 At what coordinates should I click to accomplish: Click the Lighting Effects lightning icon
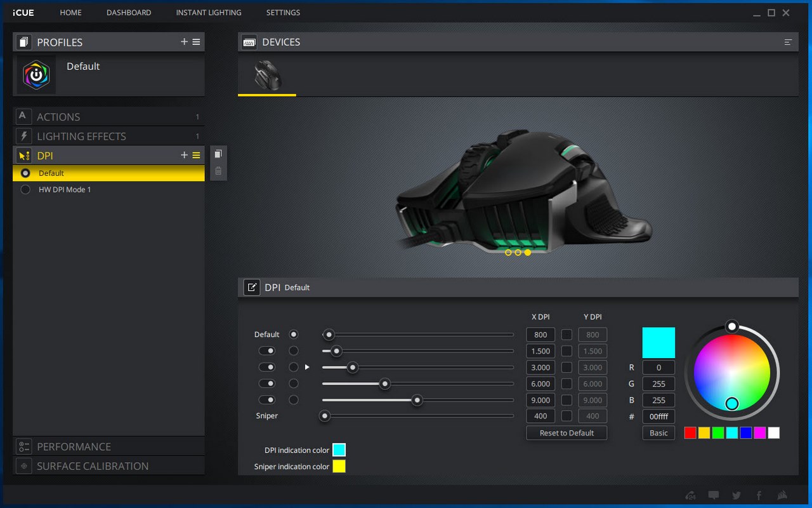[23, 136]
